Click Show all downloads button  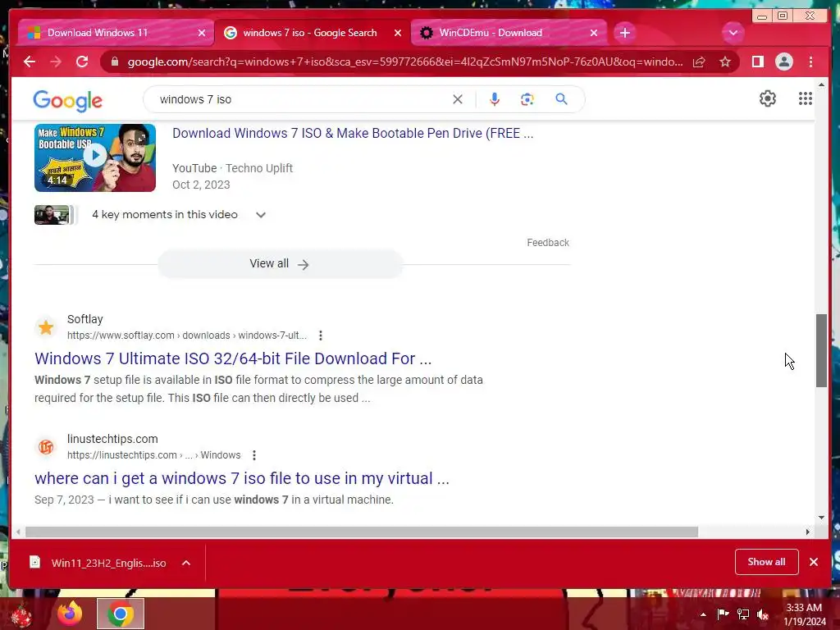[x=767, y=562]
